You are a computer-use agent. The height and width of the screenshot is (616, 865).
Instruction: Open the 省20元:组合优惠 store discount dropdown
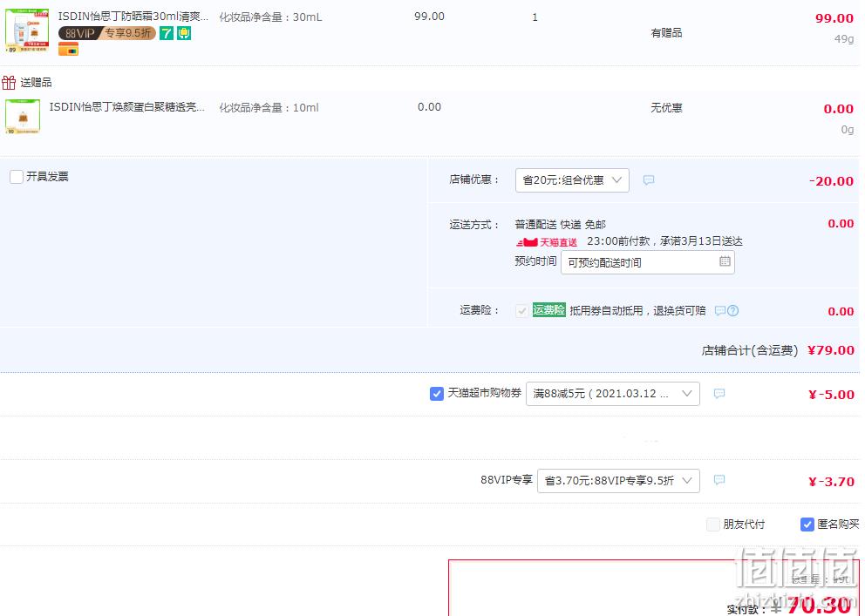pyautogui.click(x=572, y=180)
